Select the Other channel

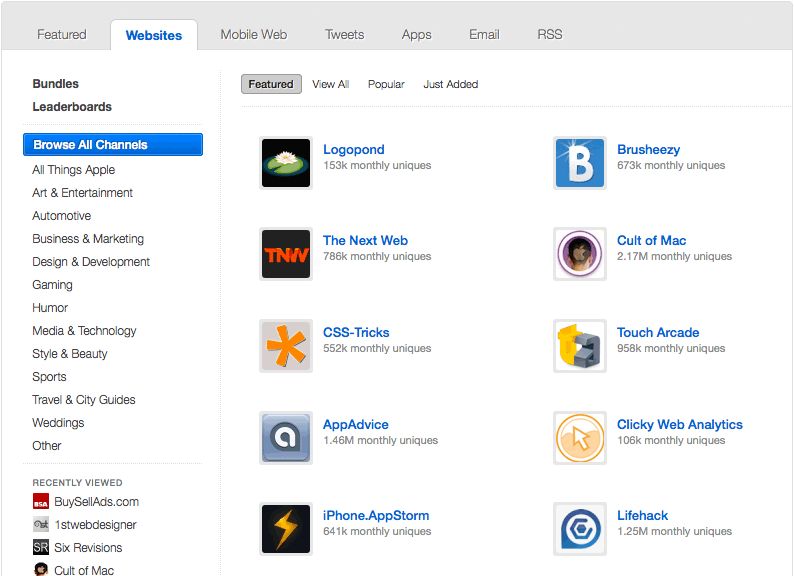coord(47,446)
